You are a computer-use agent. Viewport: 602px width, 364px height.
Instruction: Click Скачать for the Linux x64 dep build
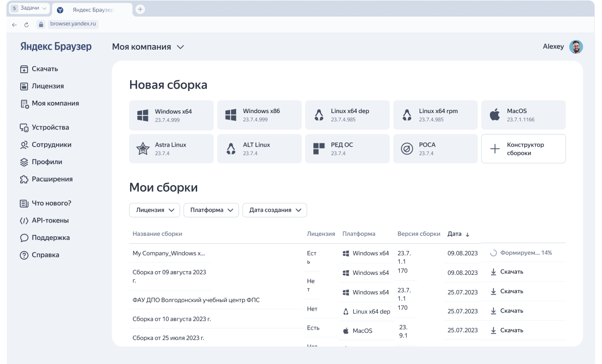point(507,311)
